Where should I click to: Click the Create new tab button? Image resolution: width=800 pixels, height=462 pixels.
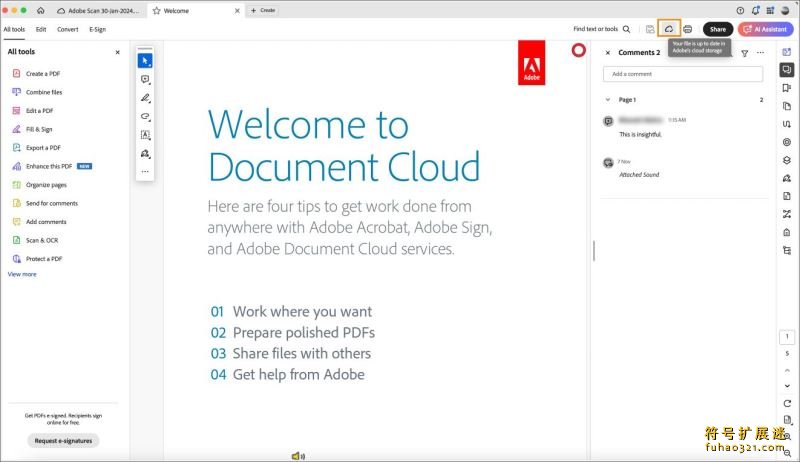click(x=263, y=10)
